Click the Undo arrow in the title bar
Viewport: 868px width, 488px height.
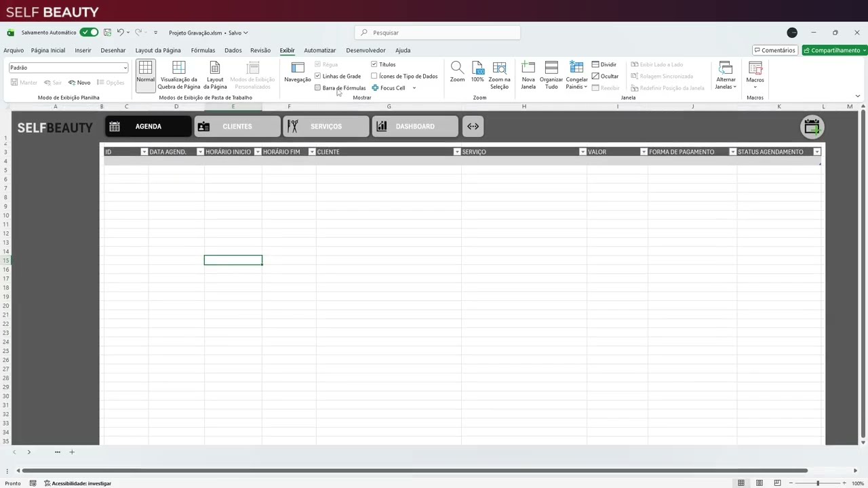(x=120, y=33)
